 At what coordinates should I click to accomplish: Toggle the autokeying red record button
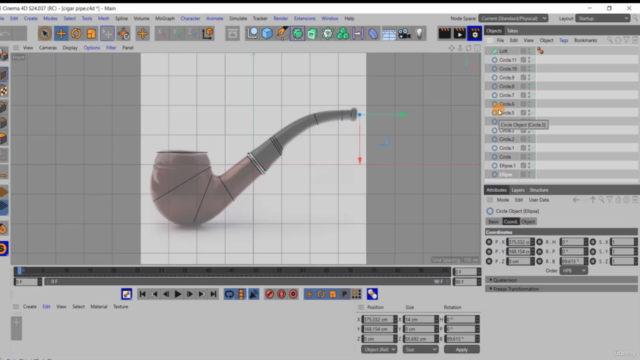tap(281, 294)
